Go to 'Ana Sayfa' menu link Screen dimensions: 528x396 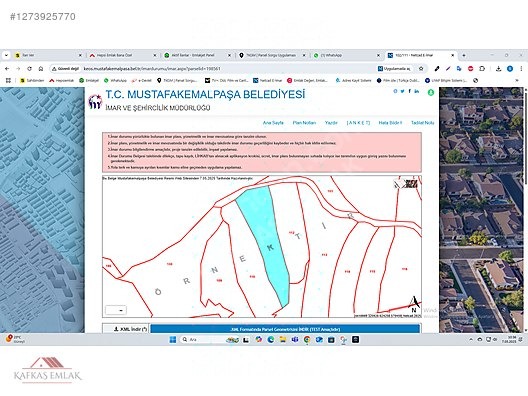[273, 123]
